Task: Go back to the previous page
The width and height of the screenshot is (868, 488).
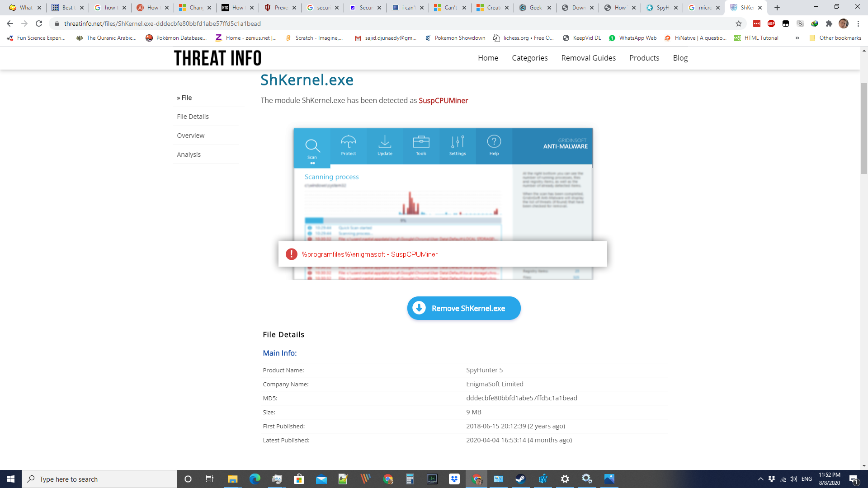Action: (x=10, y=23)
